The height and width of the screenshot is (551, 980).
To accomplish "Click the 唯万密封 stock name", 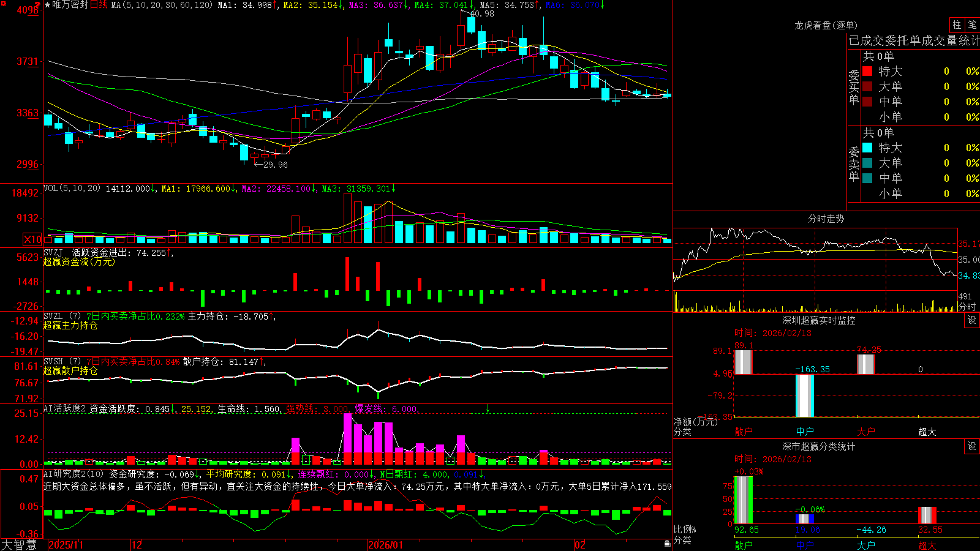I will click(70, 5).
